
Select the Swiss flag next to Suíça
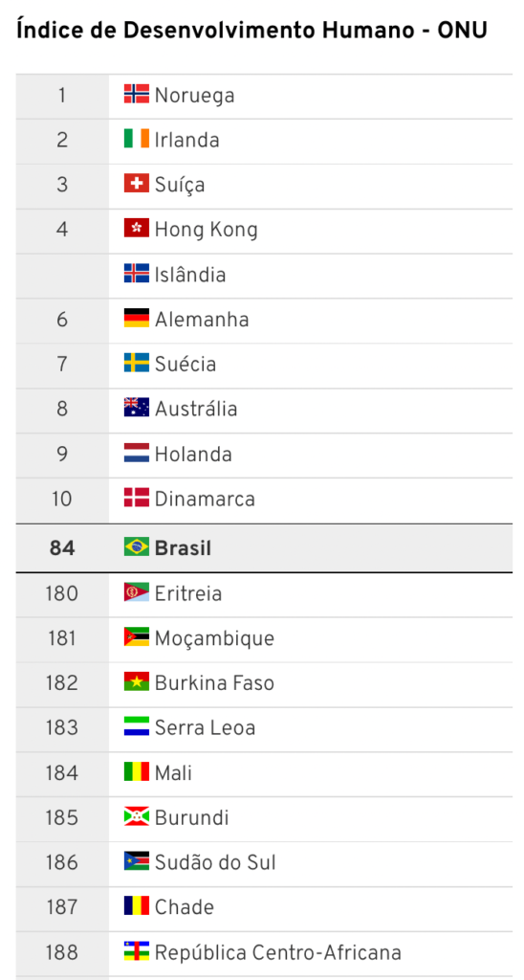coord(136,183)
